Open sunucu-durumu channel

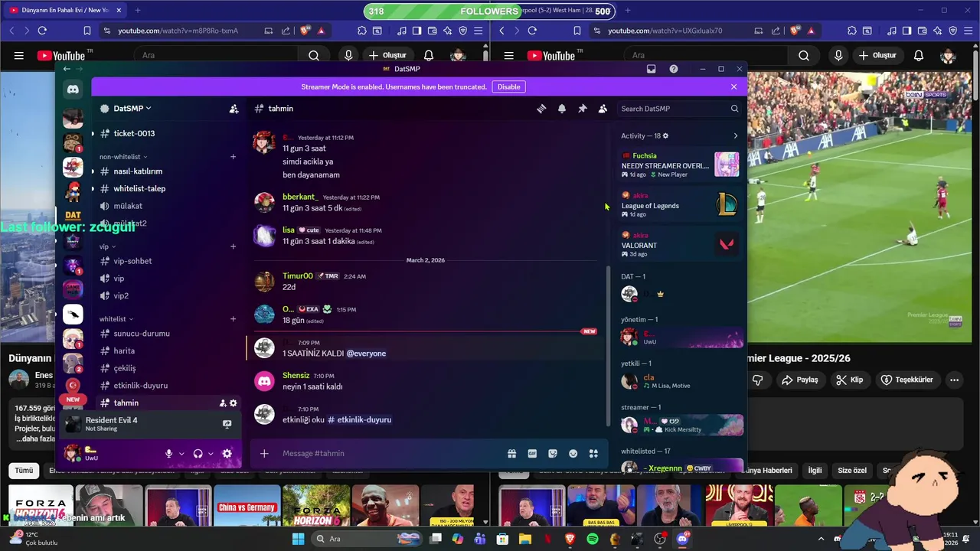(168, 334)
